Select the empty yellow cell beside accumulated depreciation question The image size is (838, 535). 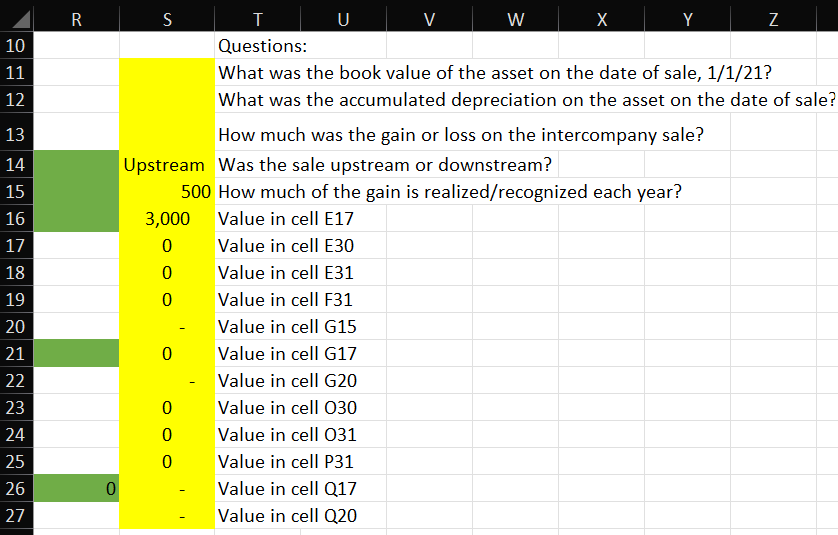[x=167, y=99]
